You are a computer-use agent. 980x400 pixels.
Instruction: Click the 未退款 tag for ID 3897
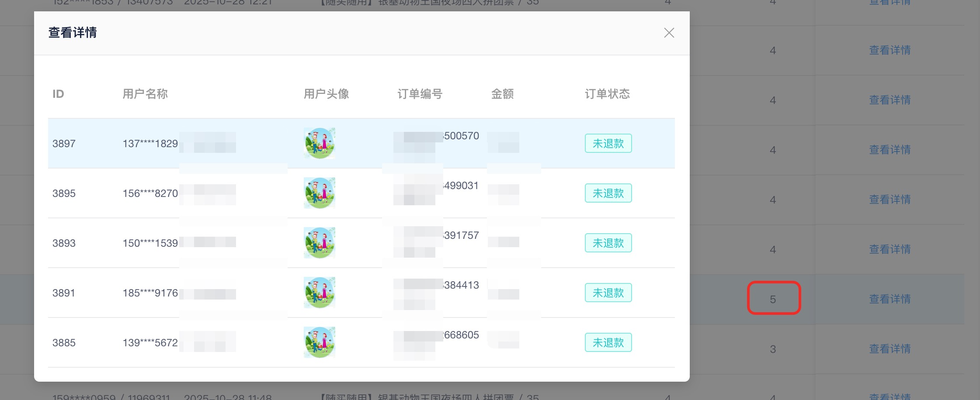pos(608,143)
